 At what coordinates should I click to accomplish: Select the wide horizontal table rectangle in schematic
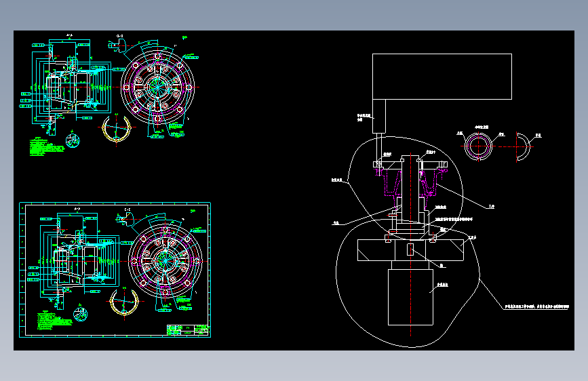(410, 250)
